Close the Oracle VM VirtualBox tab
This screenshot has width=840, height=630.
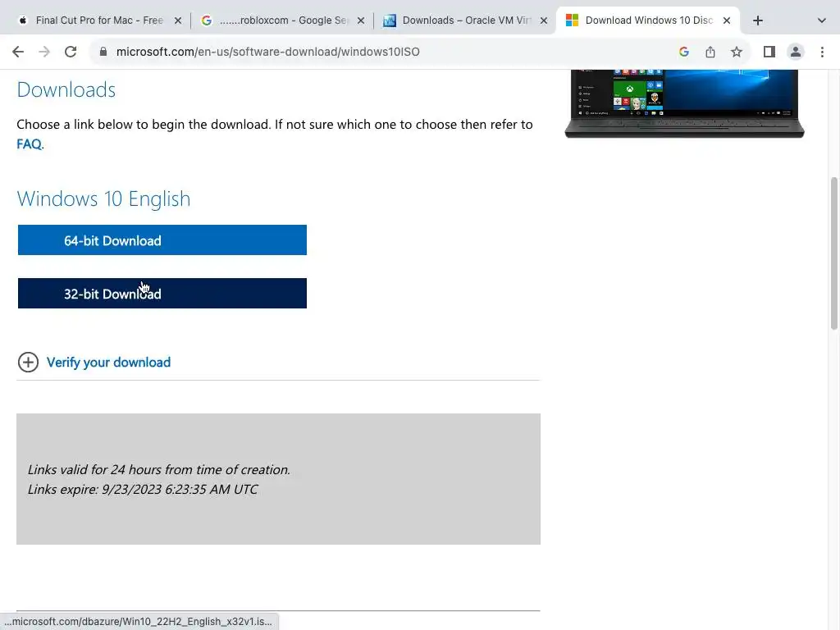coord(544,21)
